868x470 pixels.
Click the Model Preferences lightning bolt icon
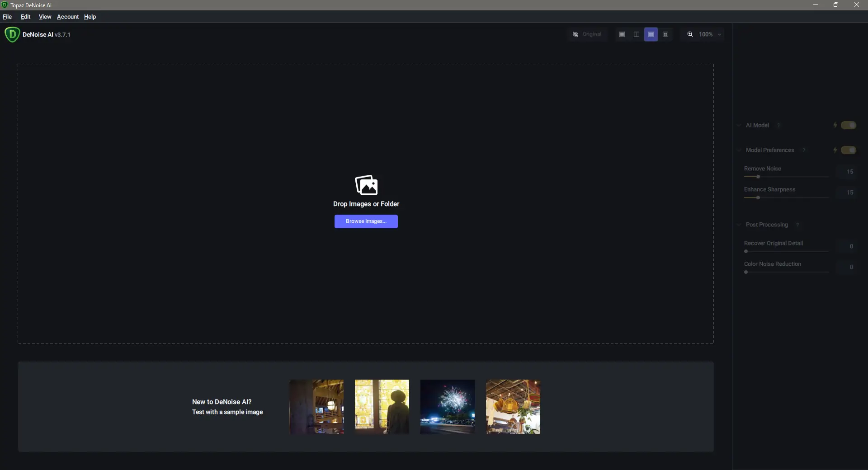coord(835,150)
